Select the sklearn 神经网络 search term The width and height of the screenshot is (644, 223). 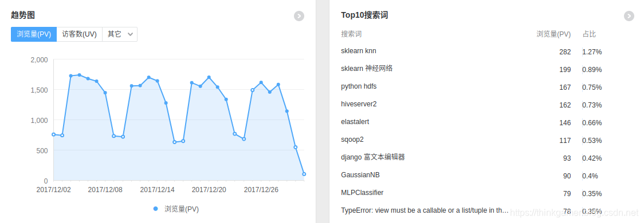tap(367, 69)
